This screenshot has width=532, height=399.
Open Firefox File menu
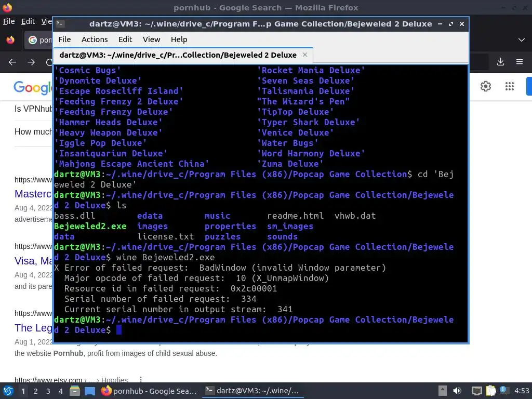pyautogui.click(x=9, y=21)
